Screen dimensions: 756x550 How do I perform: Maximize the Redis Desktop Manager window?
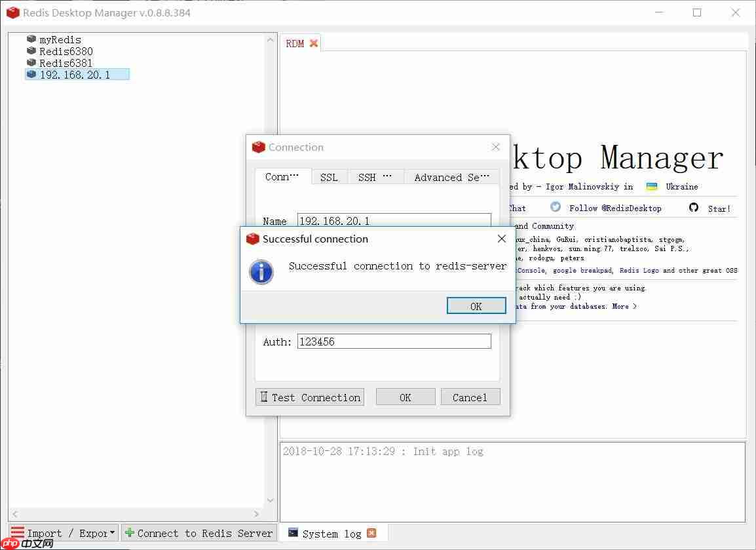[697, 12]
